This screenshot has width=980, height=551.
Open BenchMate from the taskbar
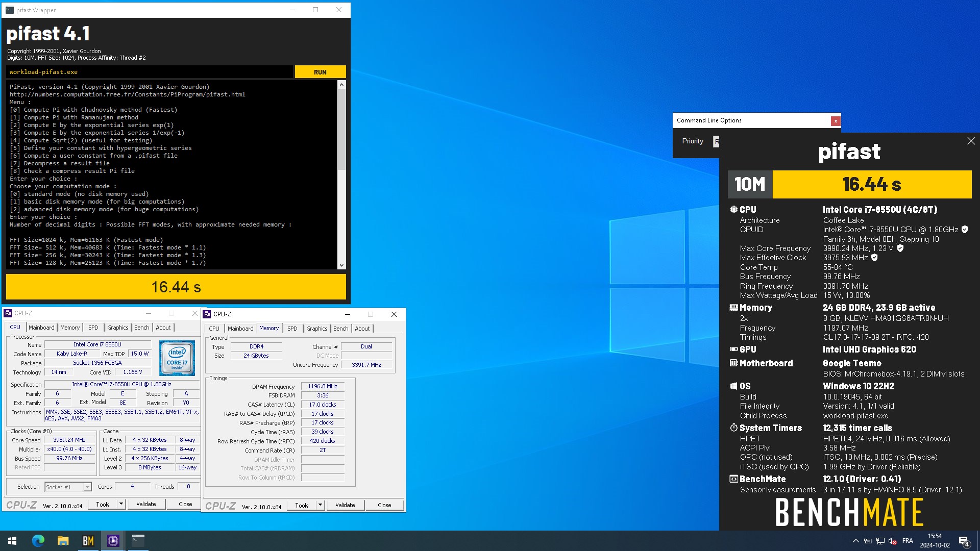coord(88,541)
